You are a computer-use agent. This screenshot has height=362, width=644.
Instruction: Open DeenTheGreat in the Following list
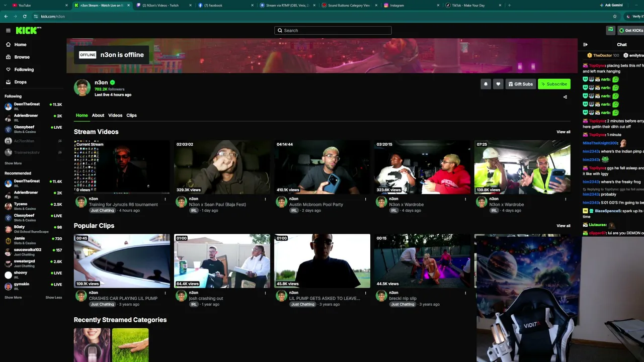[33, 106]
